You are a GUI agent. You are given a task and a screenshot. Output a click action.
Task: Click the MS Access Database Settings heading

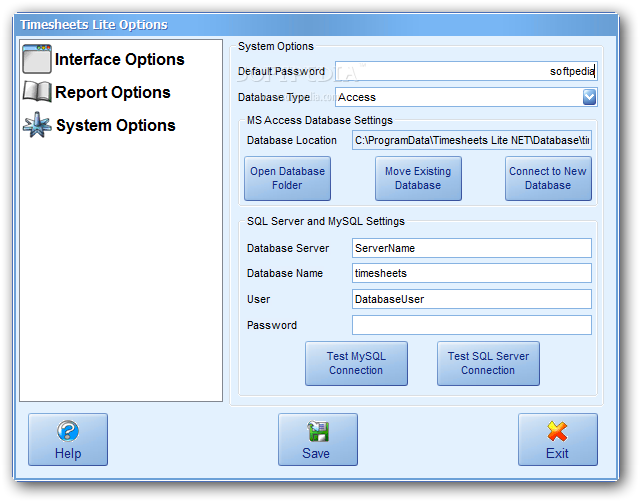tap(320, 120)
